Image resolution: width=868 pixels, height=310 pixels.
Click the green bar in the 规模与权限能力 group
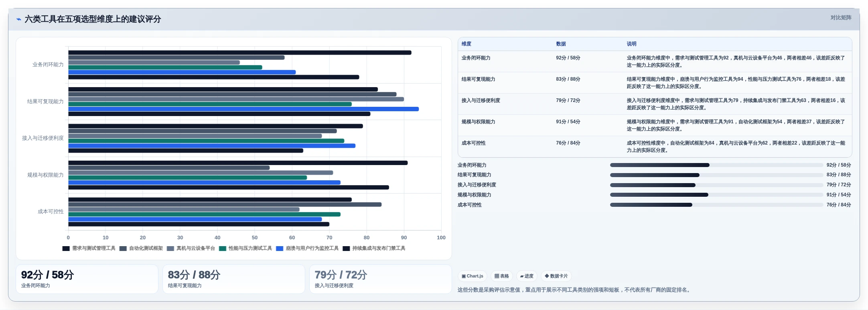coord(188,177)
